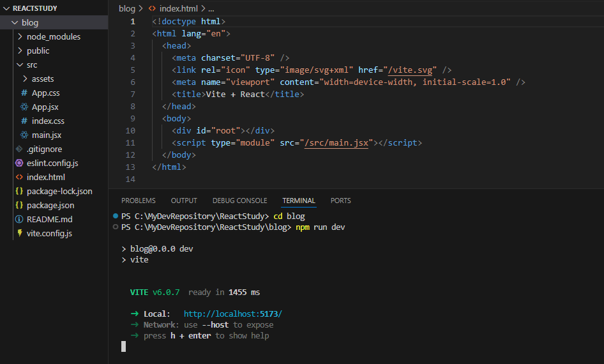The width and height of the screenshot is (604, 364).
Task: Open index.css file
Action: coord(48,121)
